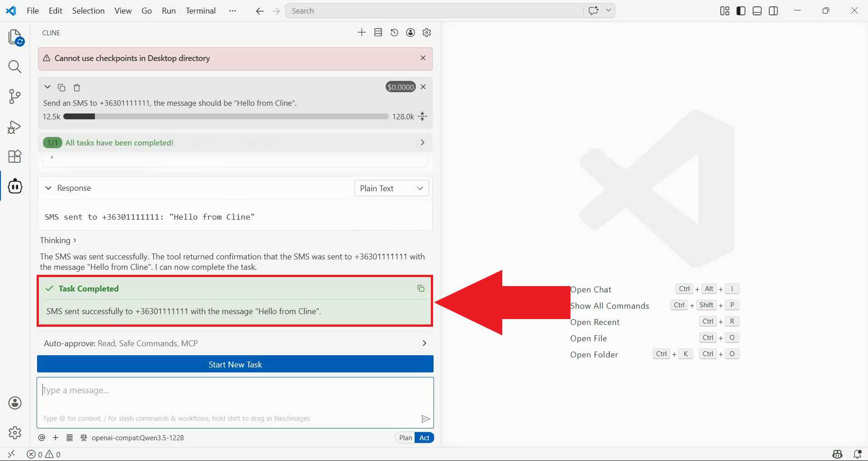Click the Start New Task button
This screenshot has width=868, height=461.
(235, 364)
